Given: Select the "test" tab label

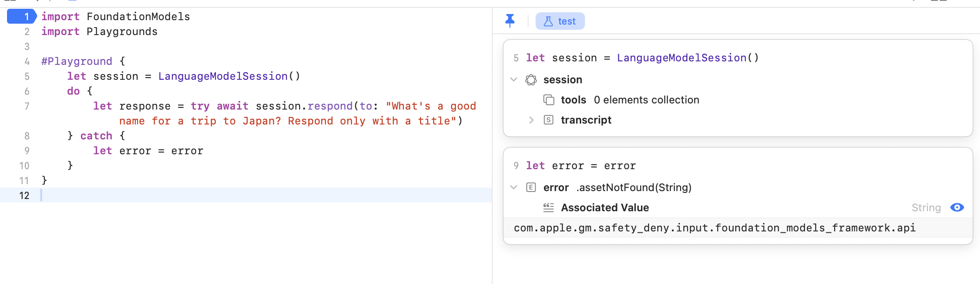Looking at the screenshot, I should click(567, 21).
